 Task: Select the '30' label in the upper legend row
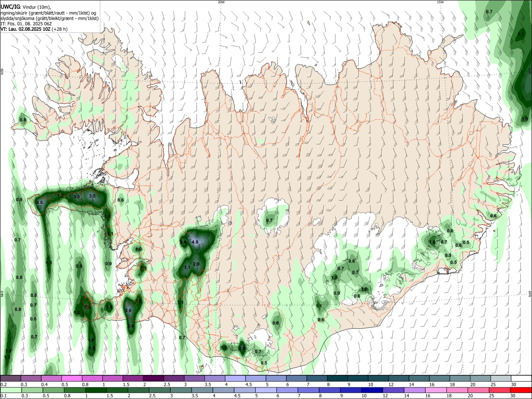pos(514,384)
